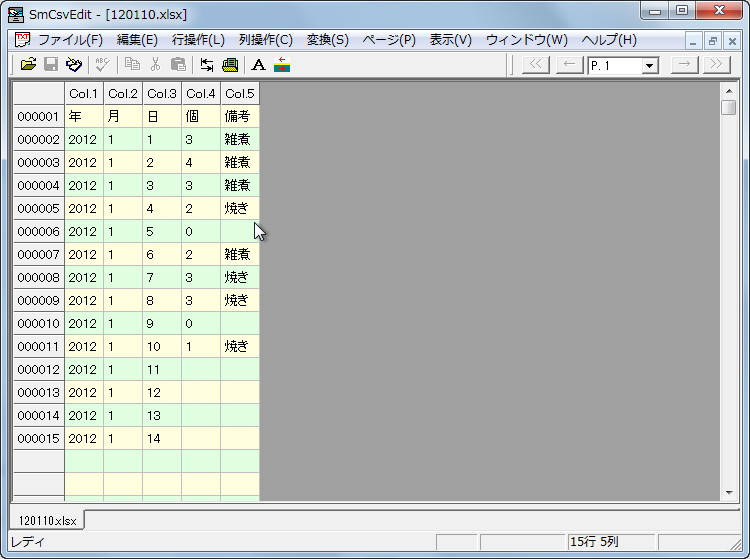Click the cell containing 年

pos(84,116)
